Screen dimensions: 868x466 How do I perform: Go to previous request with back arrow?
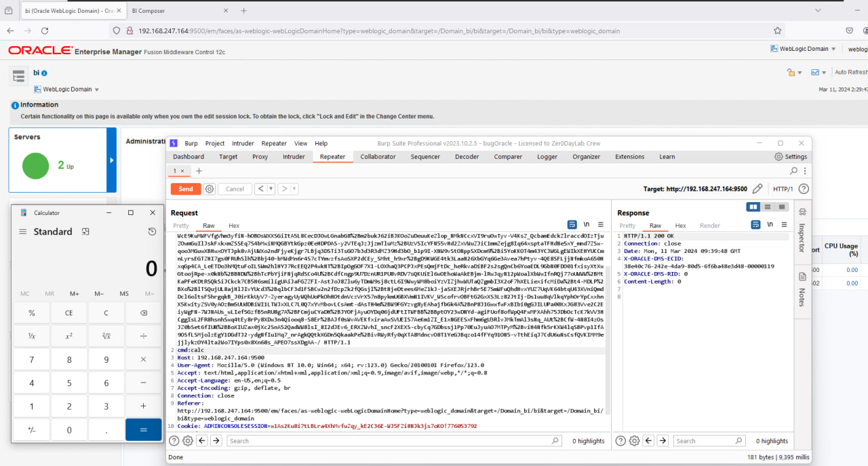coord(261,189)
